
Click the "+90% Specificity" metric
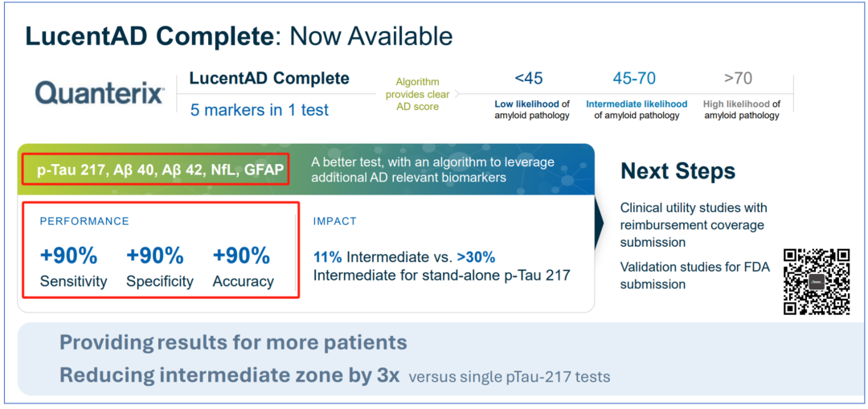pos(159,267)
